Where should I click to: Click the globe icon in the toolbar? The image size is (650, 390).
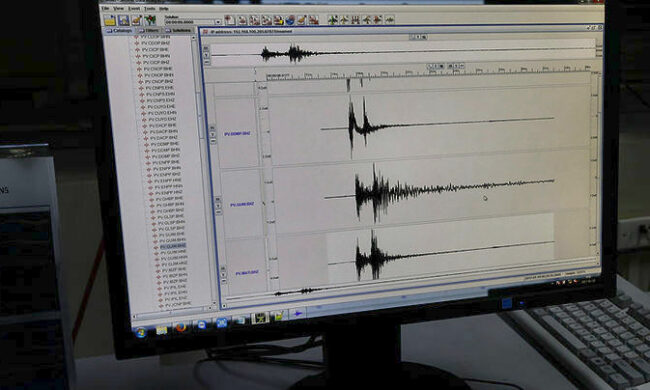click(x=290, y=19)
